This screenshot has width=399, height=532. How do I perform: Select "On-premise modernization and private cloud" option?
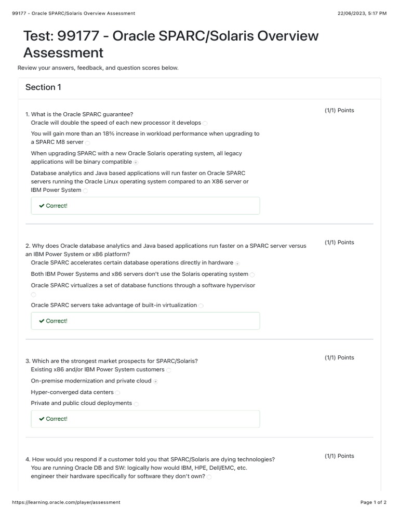pyautogui.click(x=156, y=381)
